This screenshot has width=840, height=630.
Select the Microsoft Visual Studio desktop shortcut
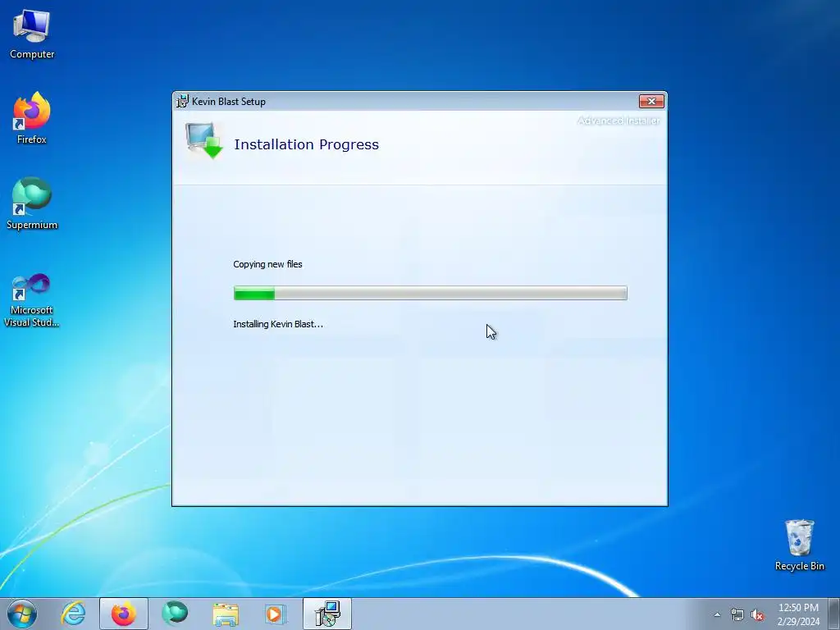tap(32, 300)
